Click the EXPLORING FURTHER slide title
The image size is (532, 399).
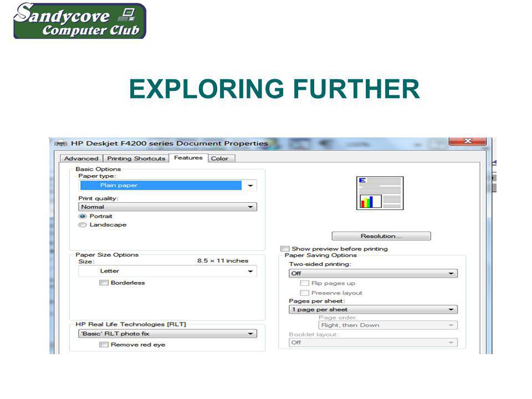click(274, 89)
